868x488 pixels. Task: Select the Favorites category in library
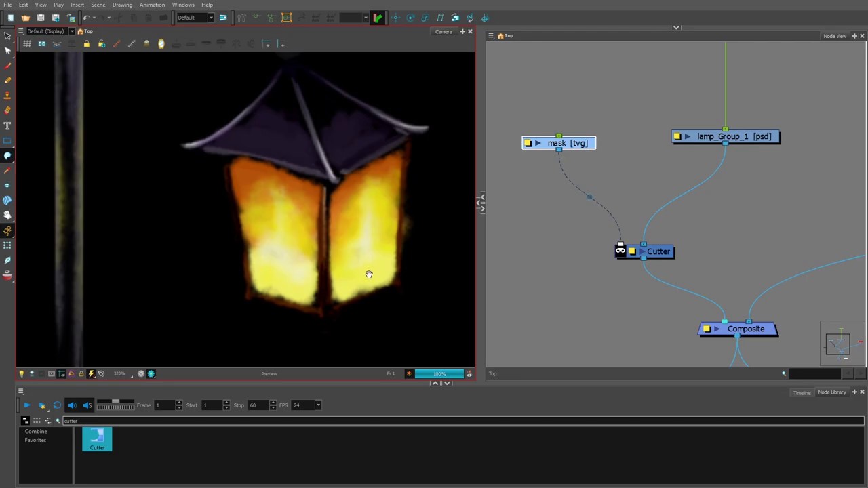[35, 441]
